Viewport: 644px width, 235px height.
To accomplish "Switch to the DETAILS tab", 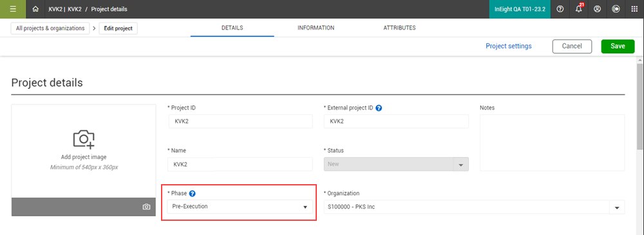I will point(232,28).
